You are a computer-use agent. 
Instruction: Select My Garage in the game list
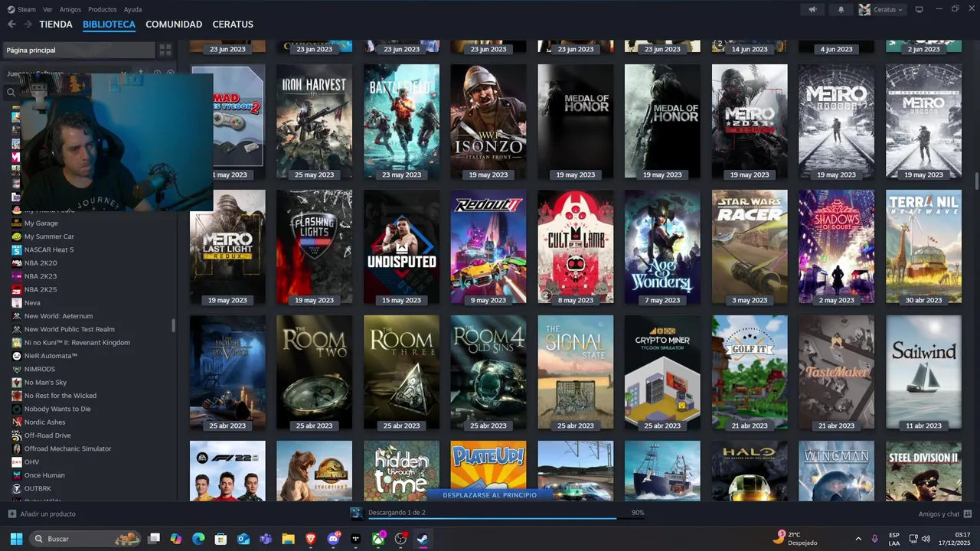point(41,223)
